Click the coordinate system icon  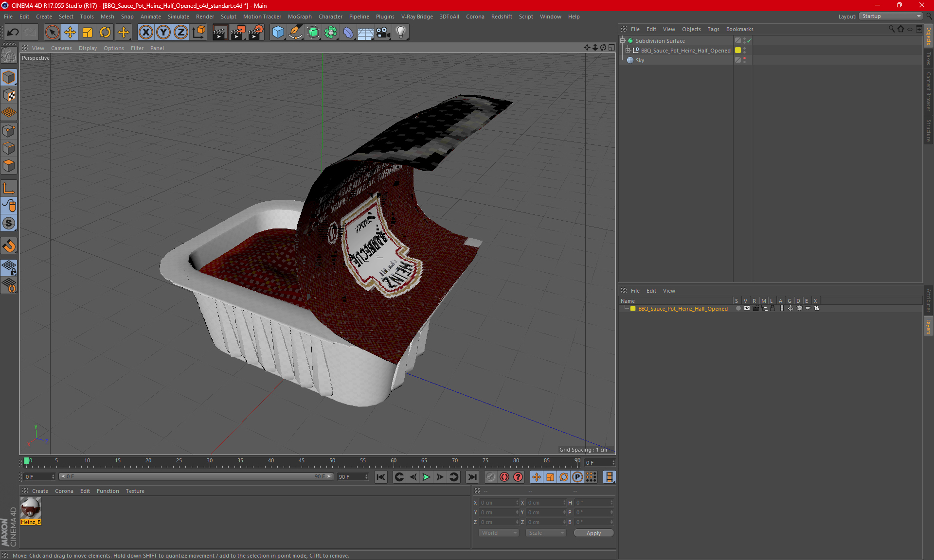198,33
